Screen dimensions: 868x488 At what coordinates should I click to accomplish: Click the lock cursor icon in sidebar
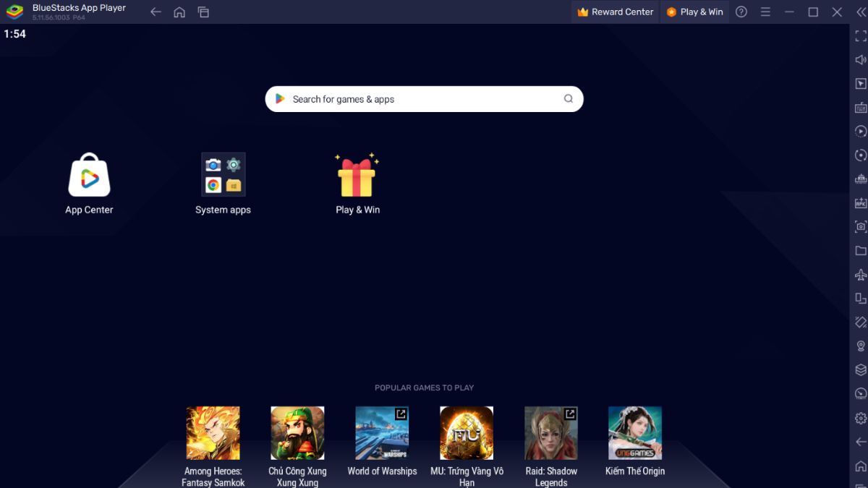[861, 84]
